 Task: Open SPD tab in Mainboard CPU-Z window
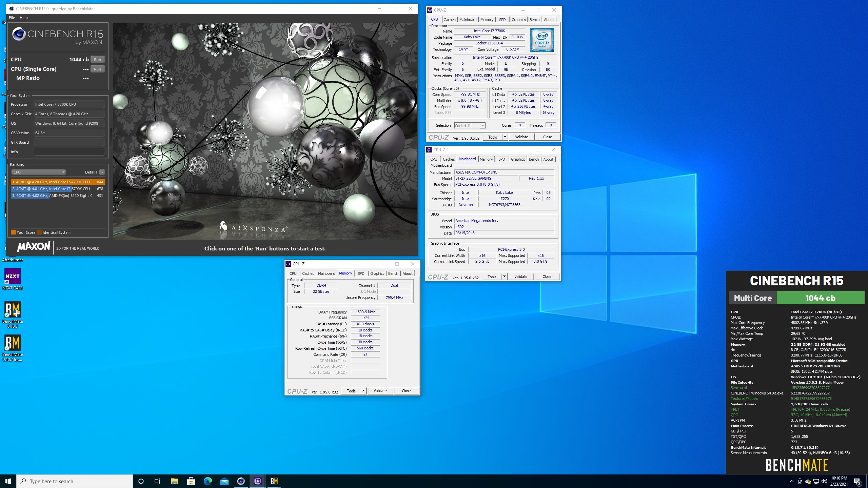click(502, 159)
